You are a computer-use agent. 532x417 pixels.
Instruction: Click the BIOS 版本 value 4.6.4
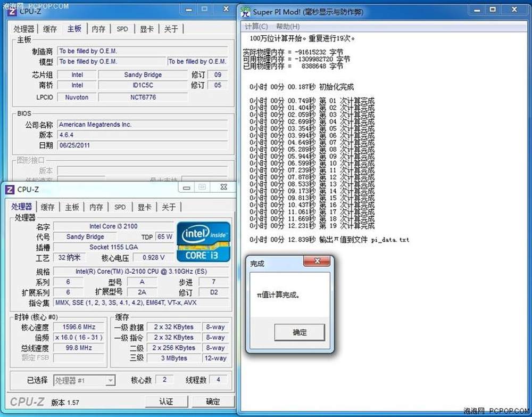click(x=143, y=135)
